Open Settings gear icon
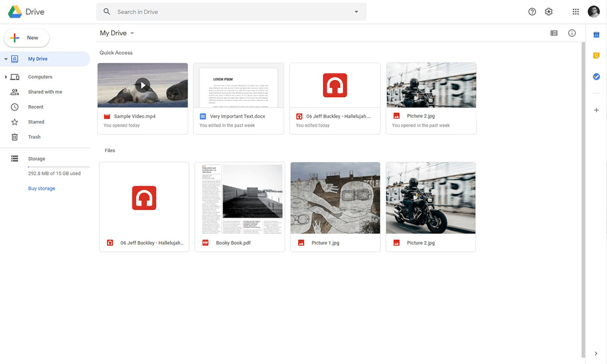 549,12
